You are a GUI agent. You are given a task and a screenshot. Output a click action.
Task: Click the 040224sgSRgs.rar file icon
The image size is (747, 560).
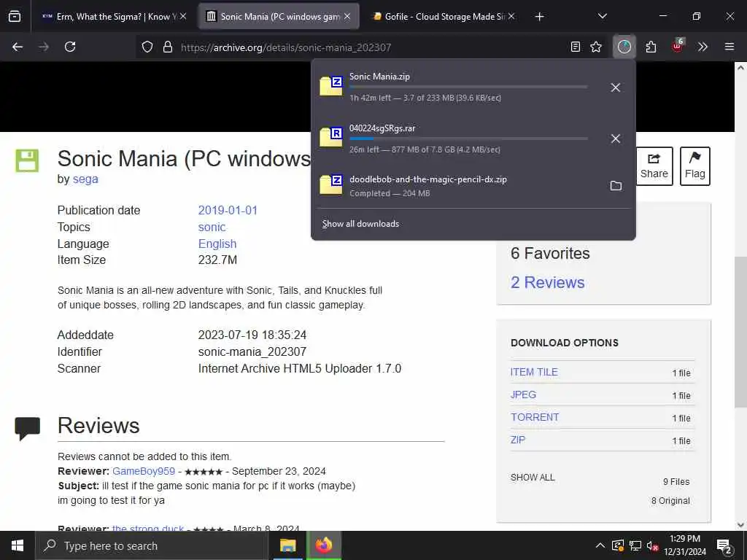pos(331,138)
